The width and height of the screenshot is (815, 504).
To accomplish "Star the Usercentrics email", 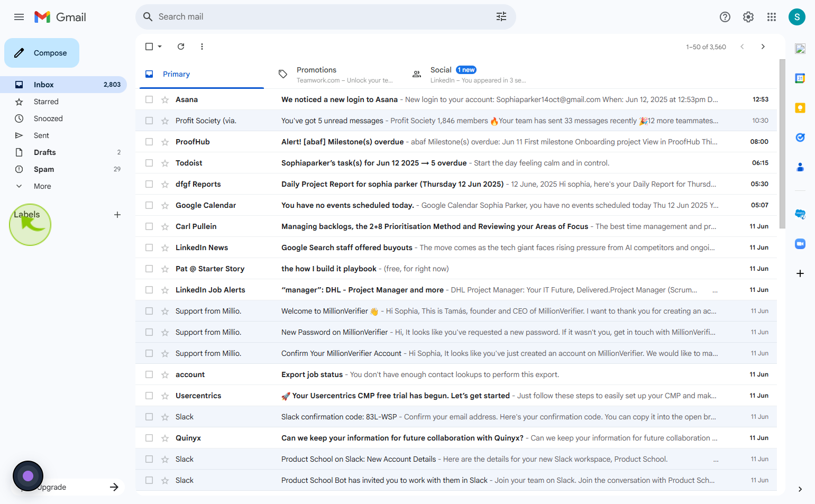I will (x=165, y=396).
